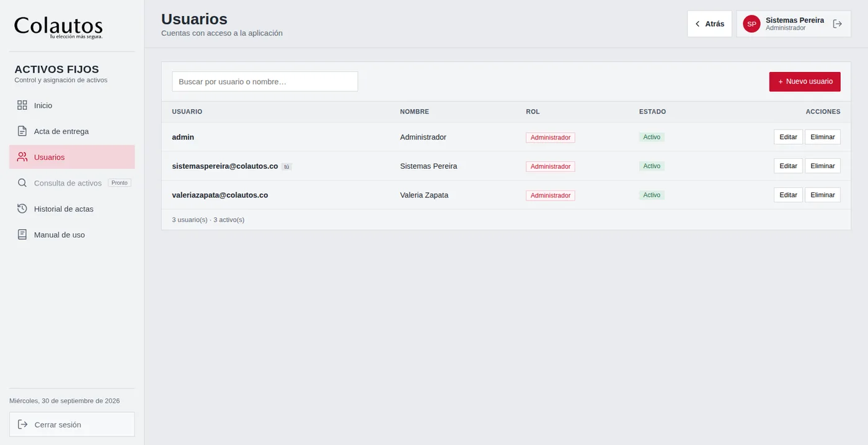This screenshot has width=868, height=445.
Task: Click the Manual de uso book icon
Action: 22,235
